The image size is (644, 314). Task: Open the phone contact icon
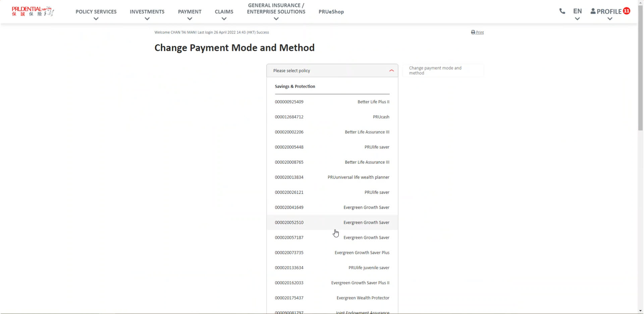click(562, 11)
